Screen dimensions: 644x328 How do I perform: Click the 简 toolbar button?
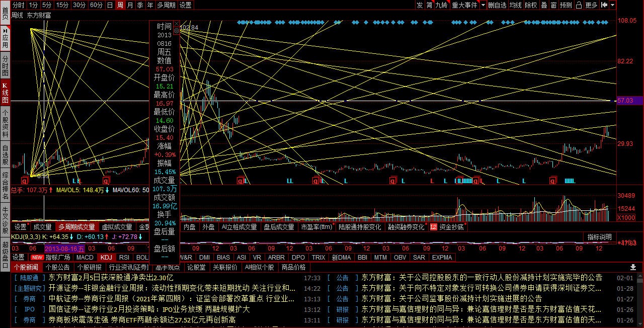click(x=429, y=5)
